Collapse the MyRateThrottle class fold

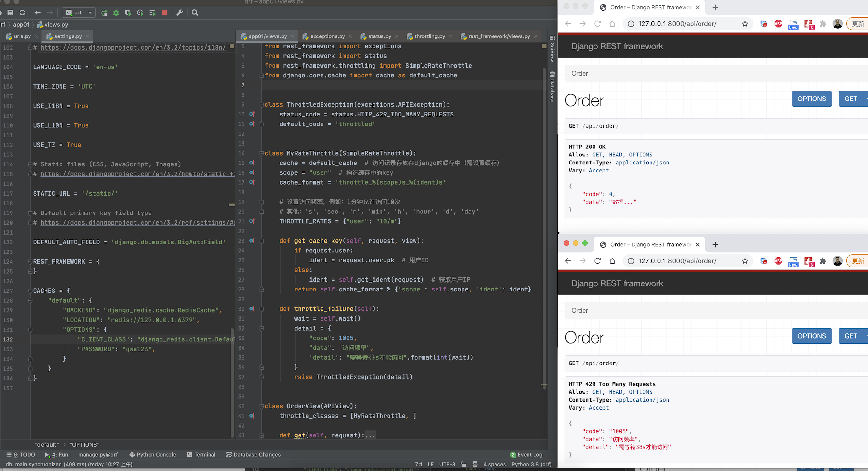261,154
